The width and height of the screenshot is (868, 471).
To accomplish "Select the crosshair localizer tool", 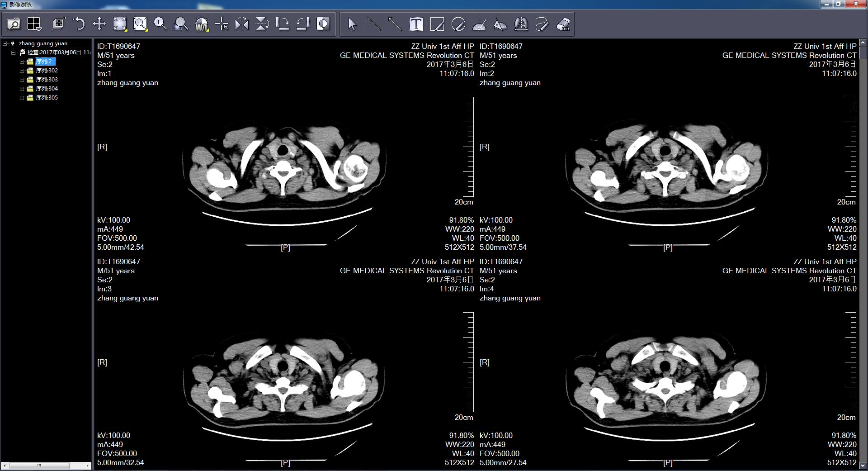I will pyautogui.click(x=222, y=24).
